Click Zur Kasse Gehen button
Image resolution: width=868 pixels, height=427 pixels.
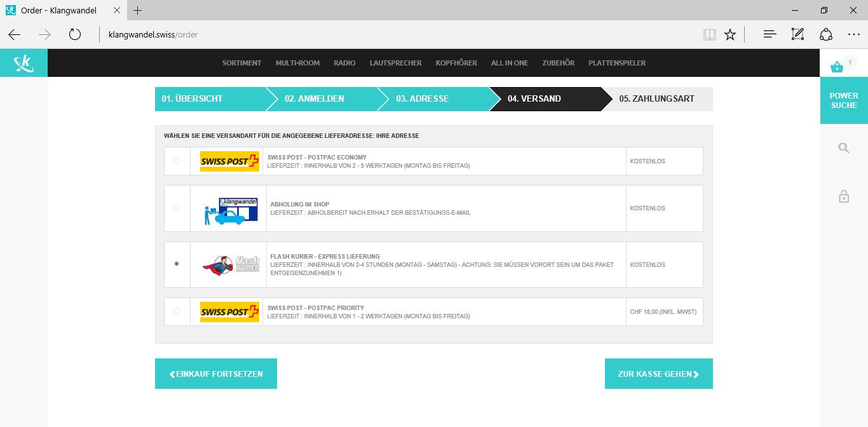659,374
